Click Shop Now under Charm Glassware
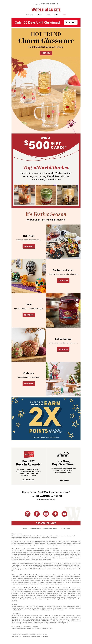 tap(46, 53)
